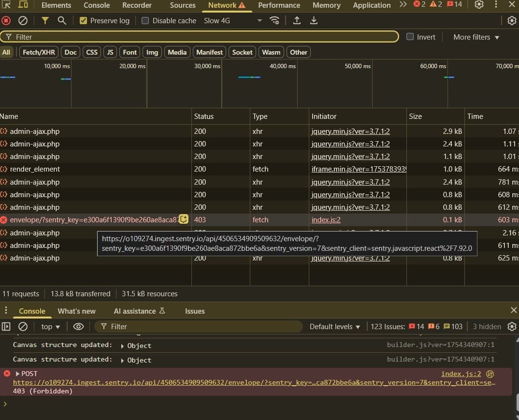This screenshot has width=519, height=420.
Task: Open More filters dropdown
Action: click(476, 37)
